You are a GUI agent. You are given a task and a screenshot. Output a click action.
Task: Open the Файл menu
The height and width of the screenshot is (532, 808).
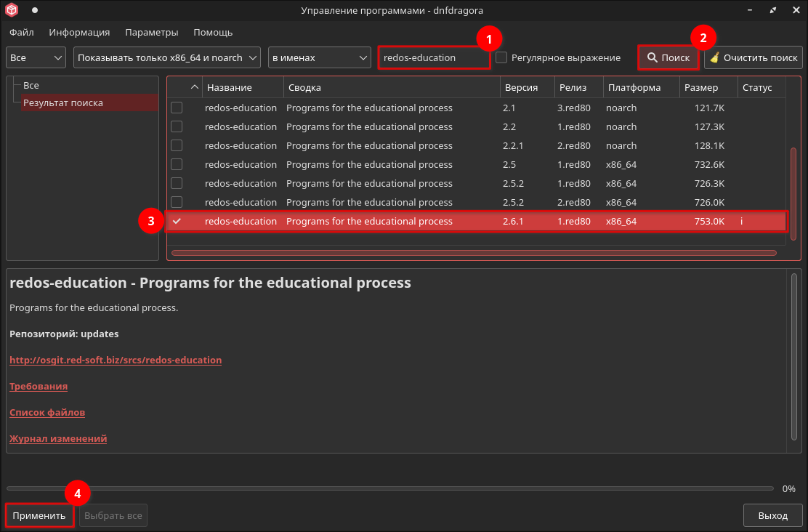pos(22,32)
